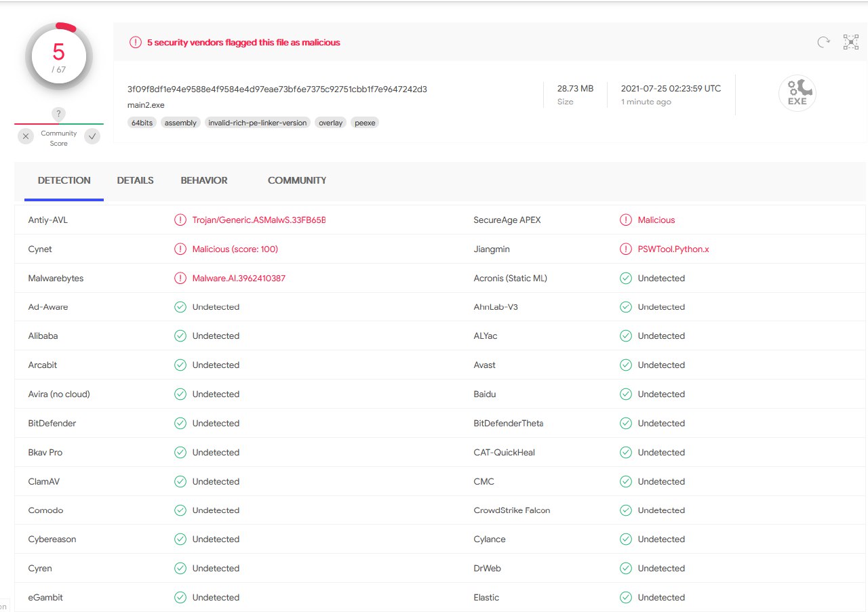Click the red alert icon in the banner
The width and height of the screenshot is (868, 612).
pyautogui.click(x=136, y=42)
